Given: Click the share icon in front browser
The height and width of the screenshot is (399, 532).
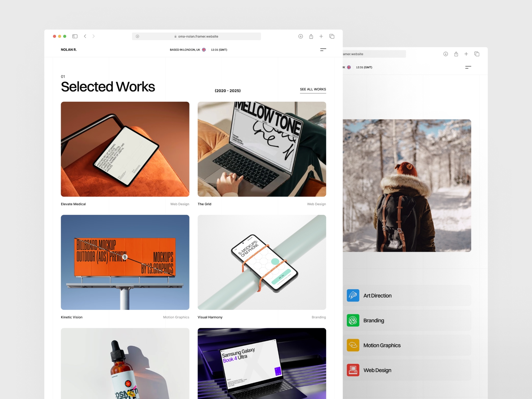Looking at the screenshot, I should [x=311, y=36].
